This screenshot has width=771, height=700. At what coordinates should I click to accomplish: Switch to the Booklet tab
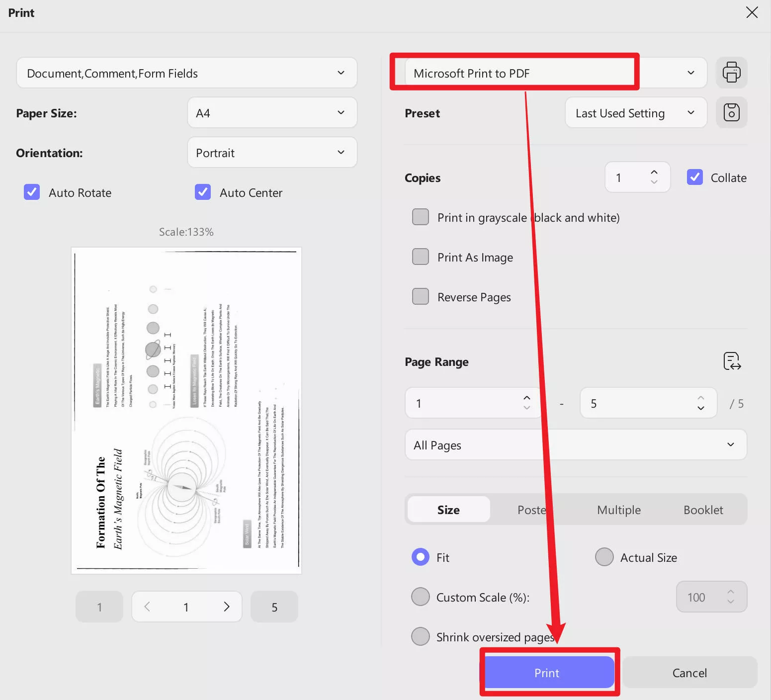pos(703,509)
